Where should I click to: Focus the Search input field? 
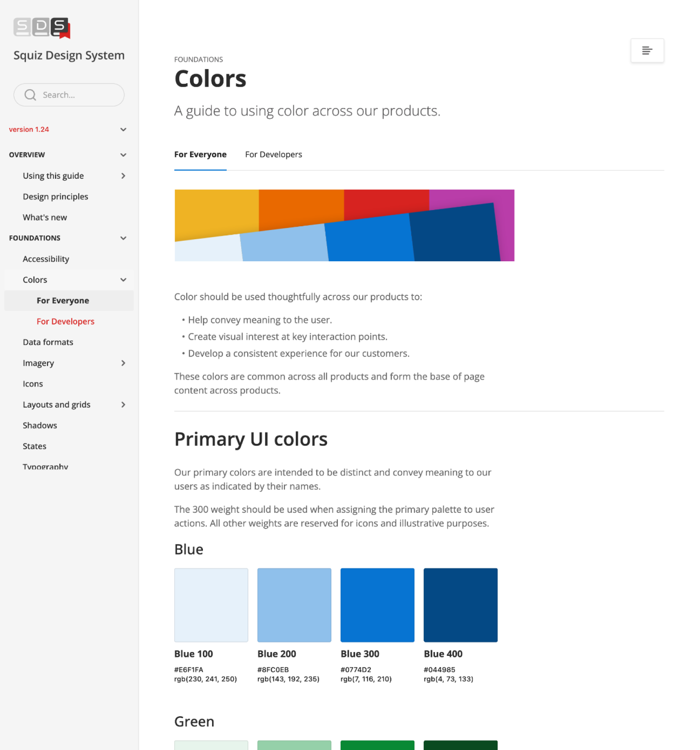pos(69,95)
